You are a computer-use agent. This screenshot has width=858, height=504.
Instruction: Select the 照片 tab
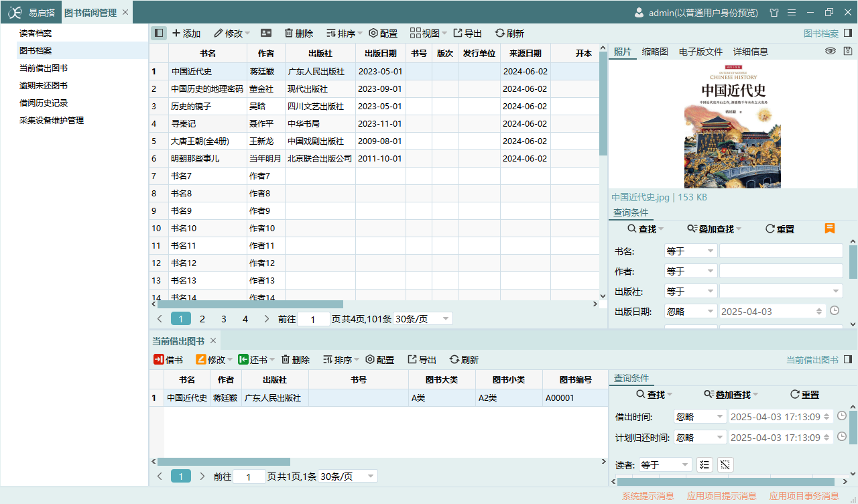point(623,51)
